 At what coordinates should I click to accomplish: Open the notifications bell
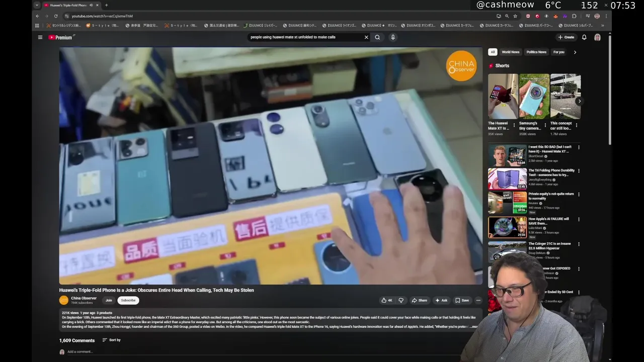pyautogui.click(x=584, y=37)
